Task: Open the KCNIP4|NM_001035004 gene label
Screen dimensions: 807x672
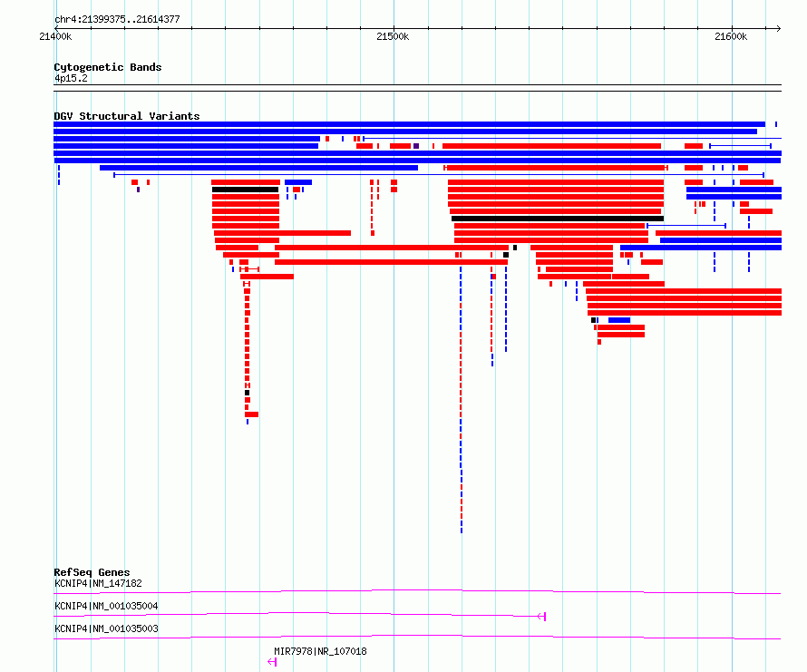Action: tap(106, 606)
